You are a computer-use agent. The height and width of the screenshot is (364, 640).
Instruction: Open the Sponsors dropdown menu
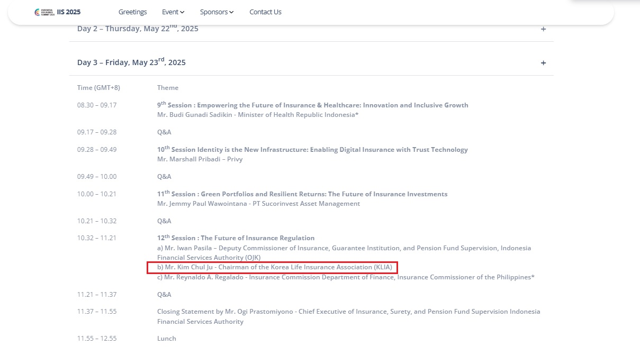click(x=217, y=12)
